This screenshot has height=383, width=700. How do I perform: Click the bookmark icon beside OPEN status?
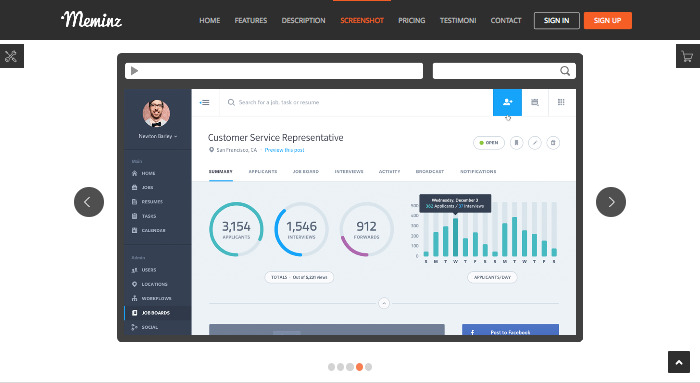517,143
